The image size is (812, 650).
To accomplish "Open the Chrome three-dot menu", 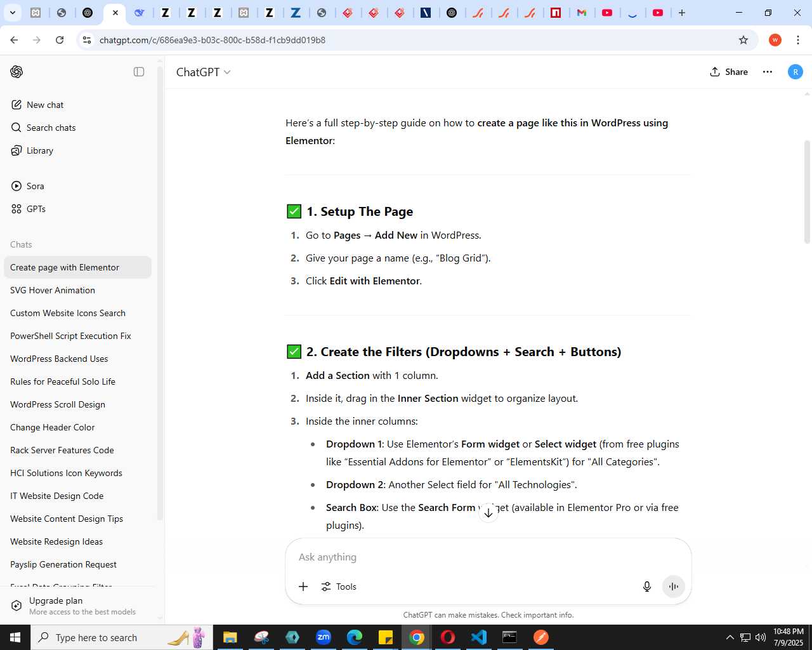I will (x=798, y=40).
